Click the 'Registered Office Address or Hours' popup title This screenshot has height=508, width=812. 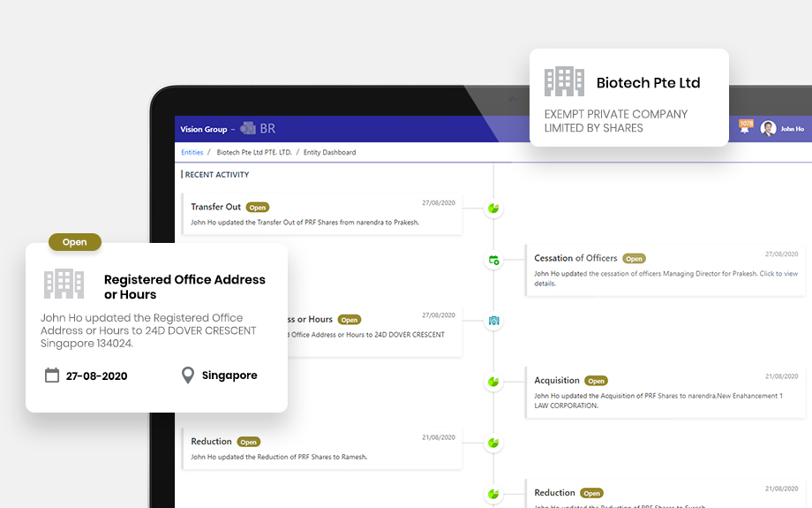point(184,286)
